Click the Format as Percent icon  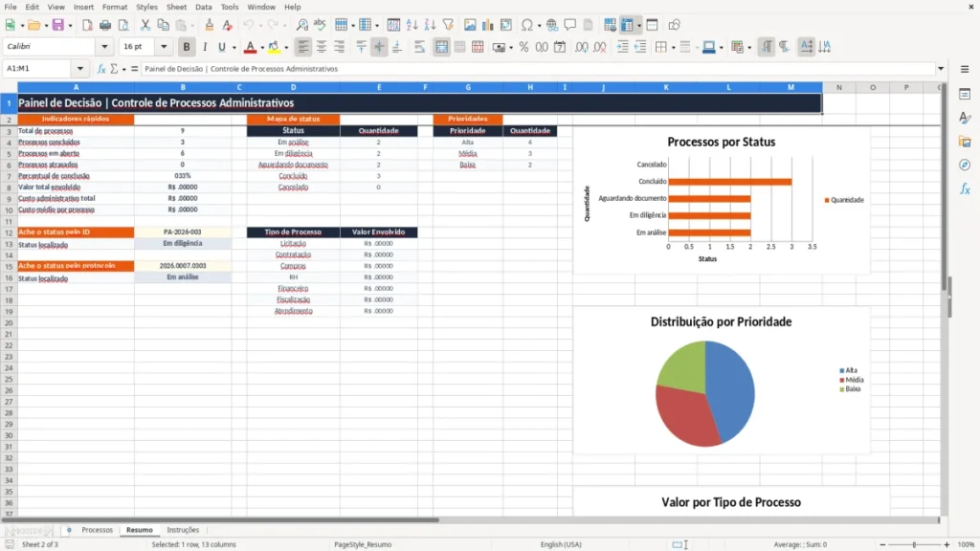click(x=523, y=47)
